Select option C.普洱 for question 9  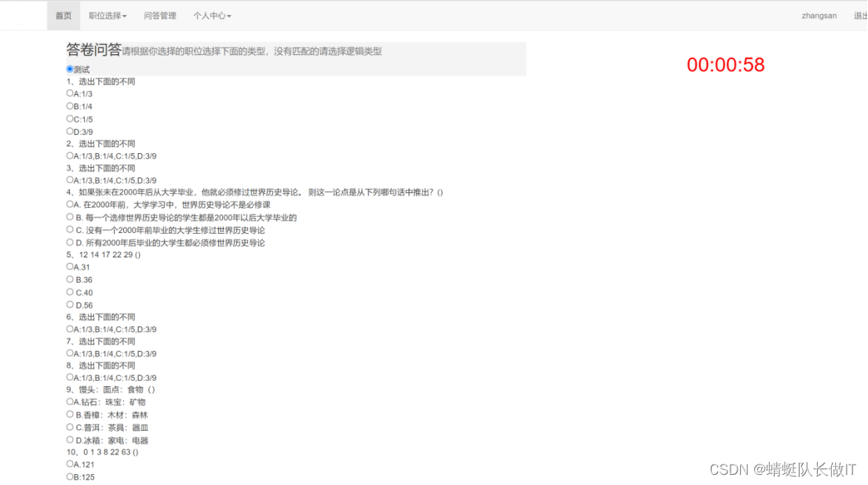(70, 428)
